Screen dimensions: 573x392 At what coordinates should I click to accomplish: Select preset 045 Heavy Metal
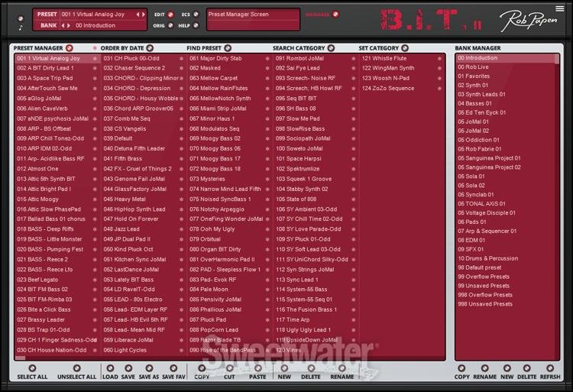(x=125, y=199)
